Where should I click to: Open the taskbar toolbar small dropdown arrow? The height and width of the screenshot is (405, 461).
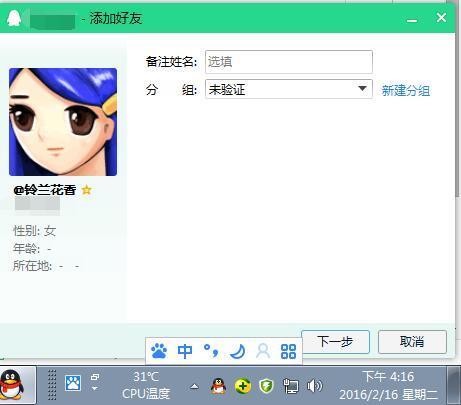tap(95, 388)
